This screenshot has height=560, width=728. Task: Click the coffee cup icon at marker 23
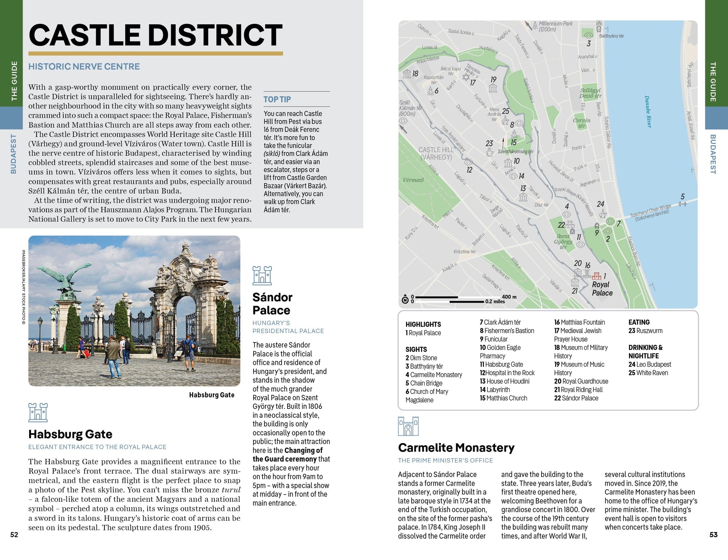pyautogui.click(x=489, y=152)
